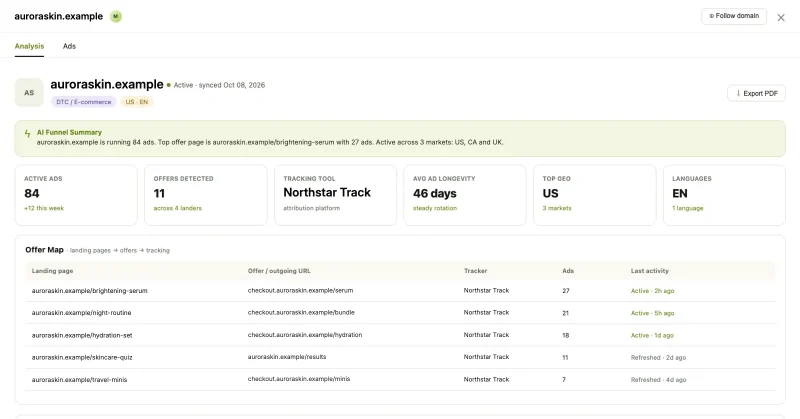Image resolution: width=800 pixels, height=419 pixels.
Task: Click the 'Active · 5h ago' status
Action: 652,313
